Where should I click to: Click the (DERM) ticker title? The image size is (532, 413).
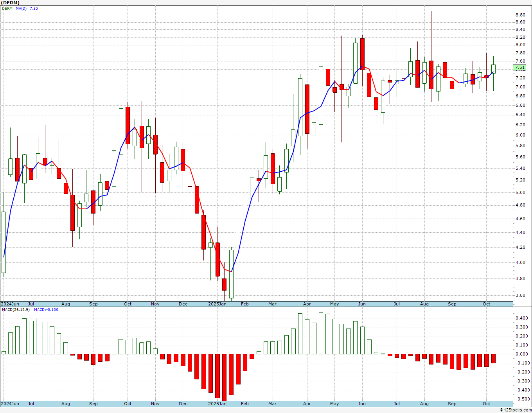point(10,3)
